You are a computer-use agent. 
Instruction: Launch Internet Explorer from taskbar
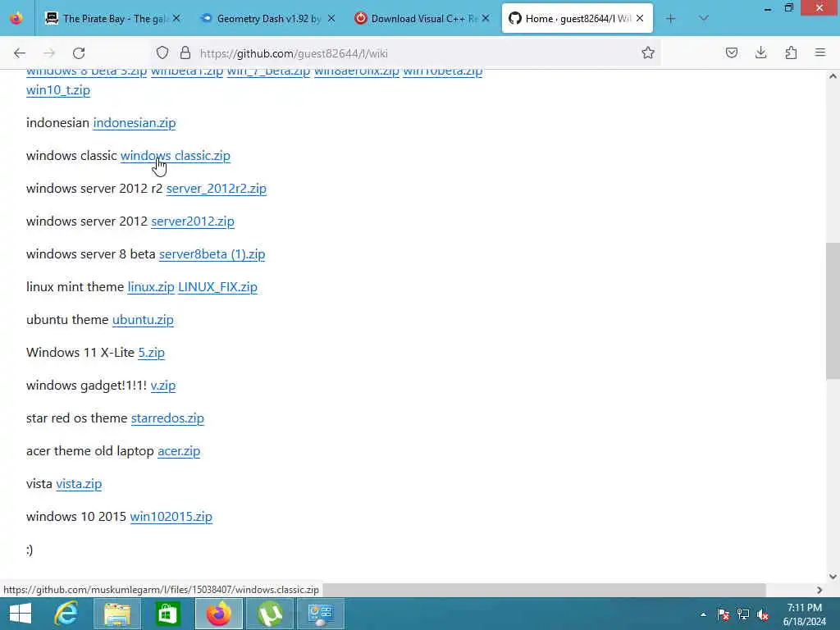(66, 614)
